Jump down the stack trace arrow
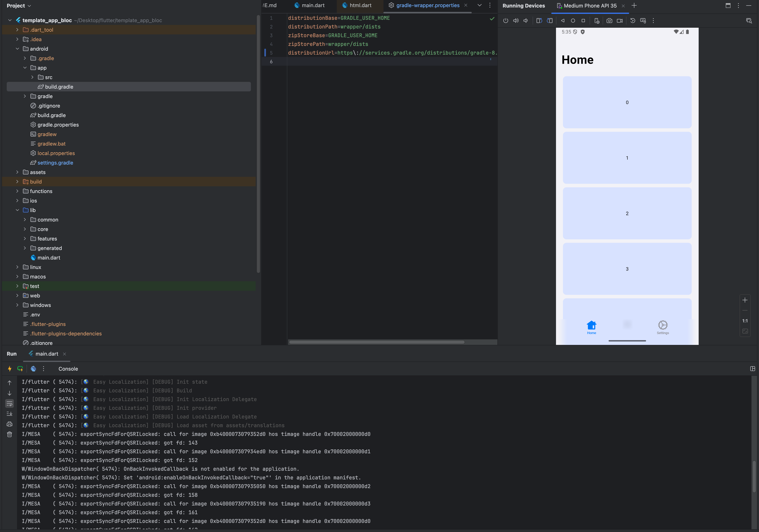The height and width of the screenshot is (532, 759). point(9,393)
